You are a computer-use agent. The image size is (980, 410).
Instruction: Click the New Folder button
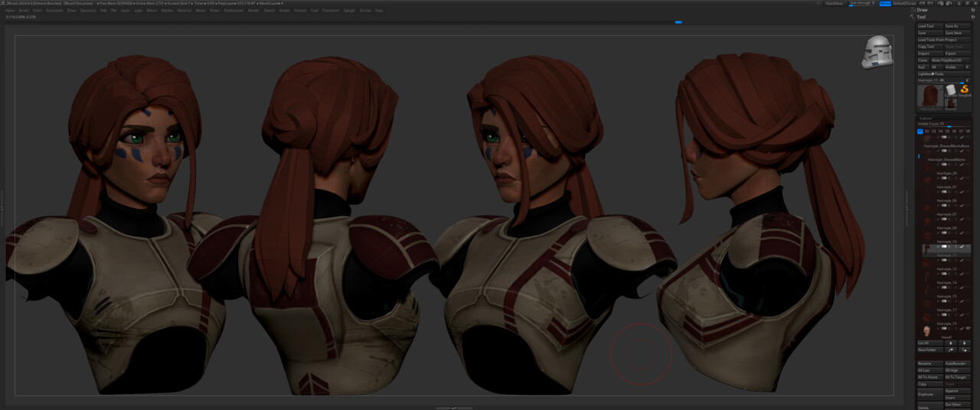(930, 350)
